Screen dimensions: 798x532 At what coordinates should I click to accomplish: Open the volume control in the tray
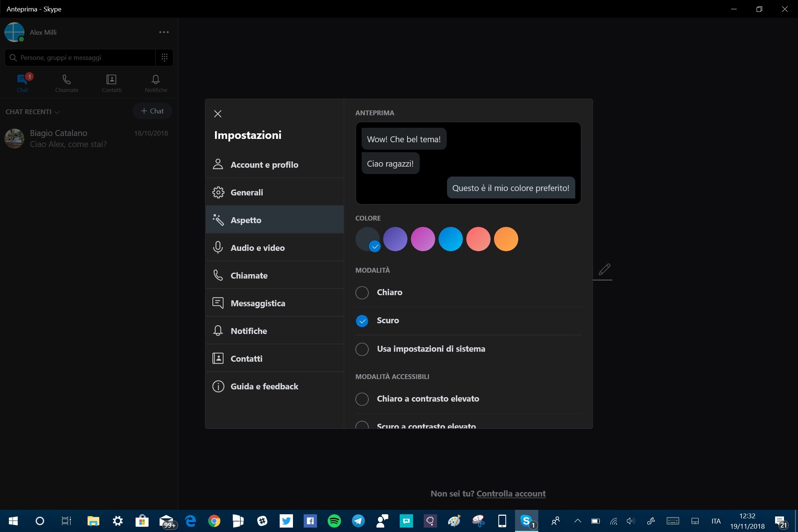coord(631,521)
